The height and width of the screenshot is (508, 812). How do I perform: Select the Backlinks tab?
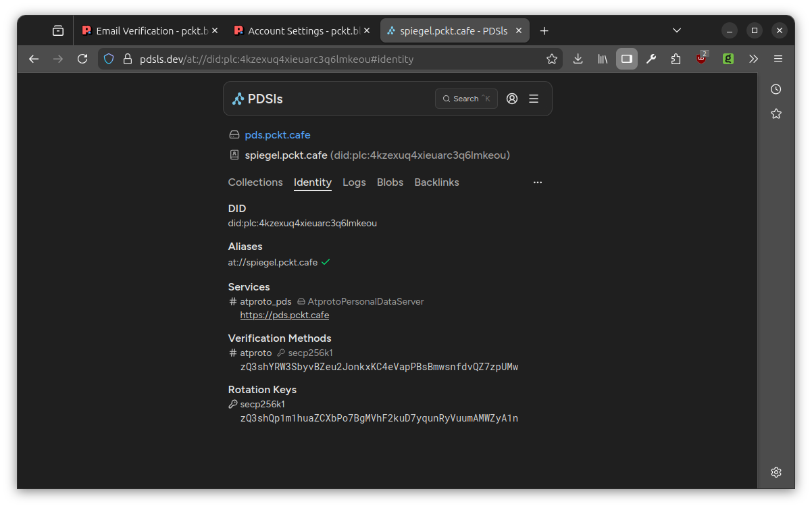click(x=436, y=182)
